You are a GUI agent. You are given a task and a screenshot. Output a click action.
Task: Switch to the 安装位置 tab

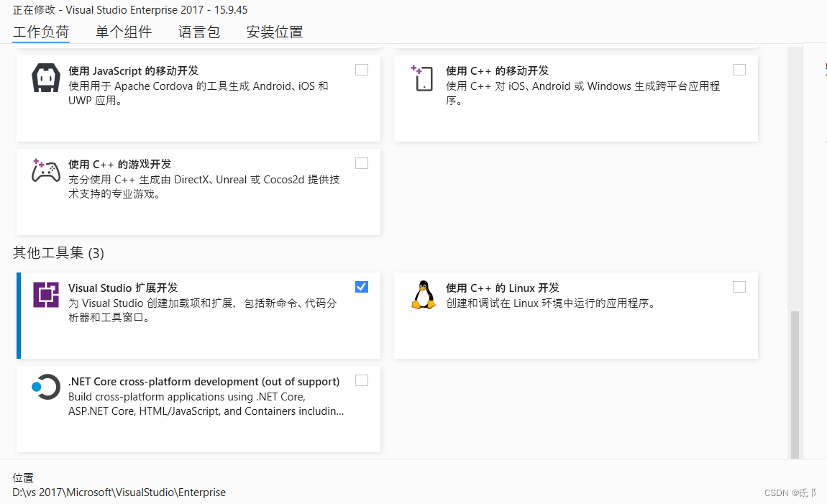click(275, 32)
